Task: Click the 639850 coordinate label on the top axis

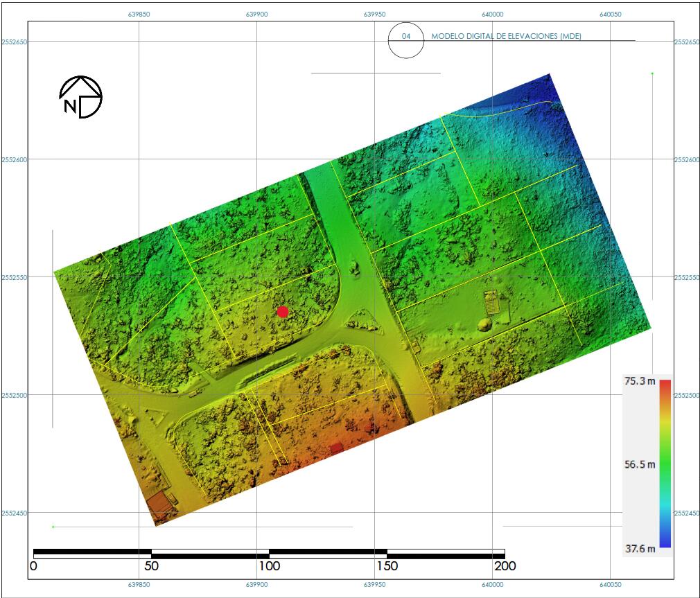Action: (139, 14)
